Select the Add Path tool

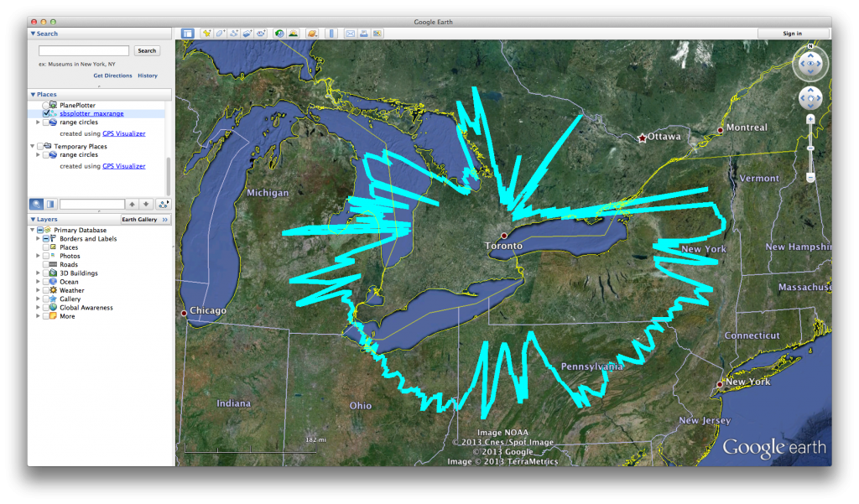point(234,34)
